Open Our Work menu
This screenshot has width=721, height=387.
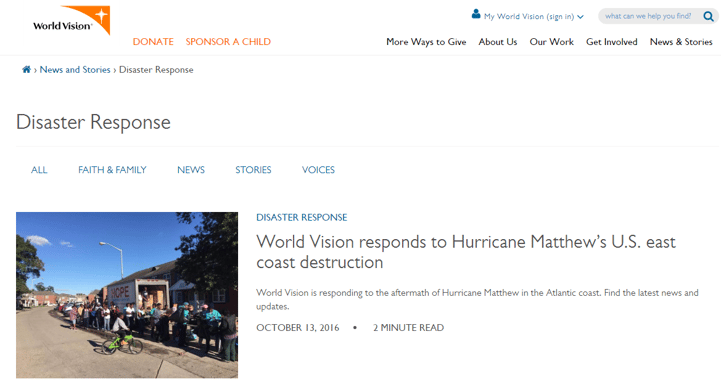pyautogui.click(x=551, y=42)
